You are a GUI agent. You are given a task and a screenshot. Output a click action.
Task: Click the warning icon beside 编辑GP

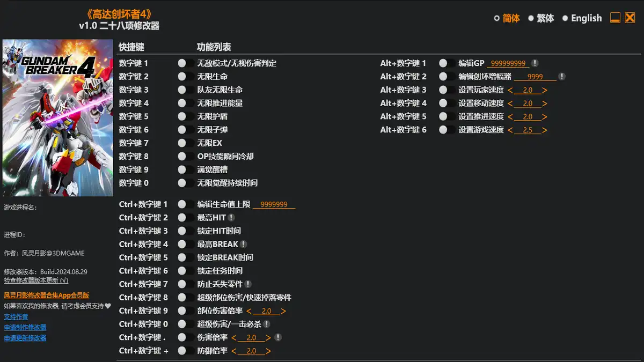[535, 63]
